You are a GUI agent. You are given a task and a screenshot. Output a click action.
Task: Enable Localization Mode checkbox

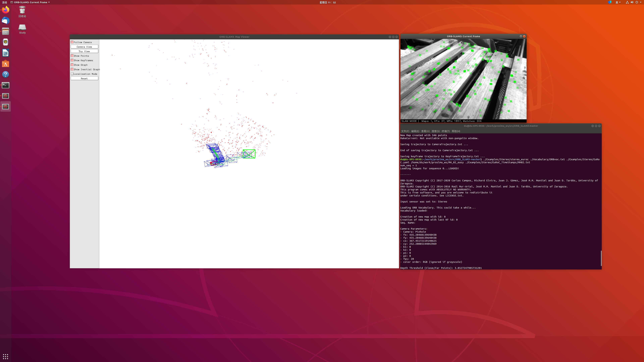(72, 74)
